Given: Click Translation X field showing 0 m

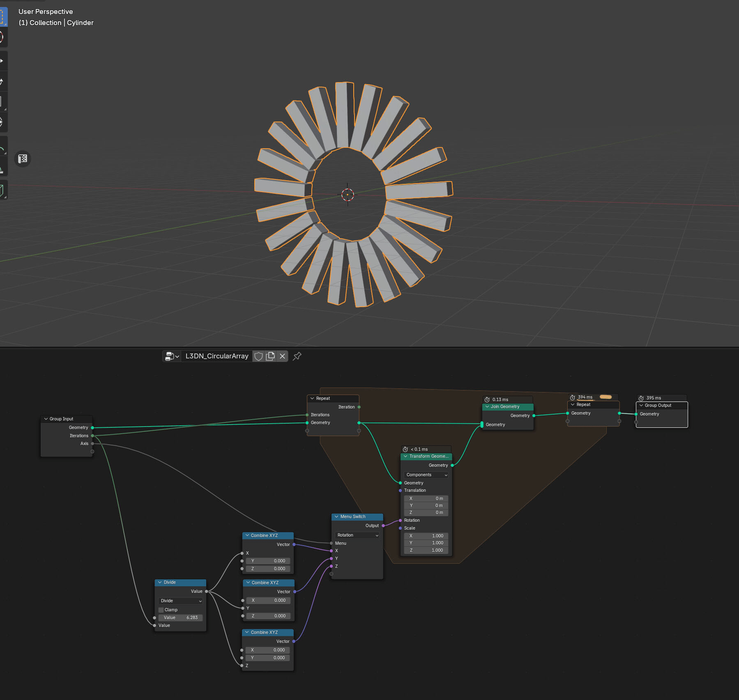Looking at the screenshot, I should (426, 498).
